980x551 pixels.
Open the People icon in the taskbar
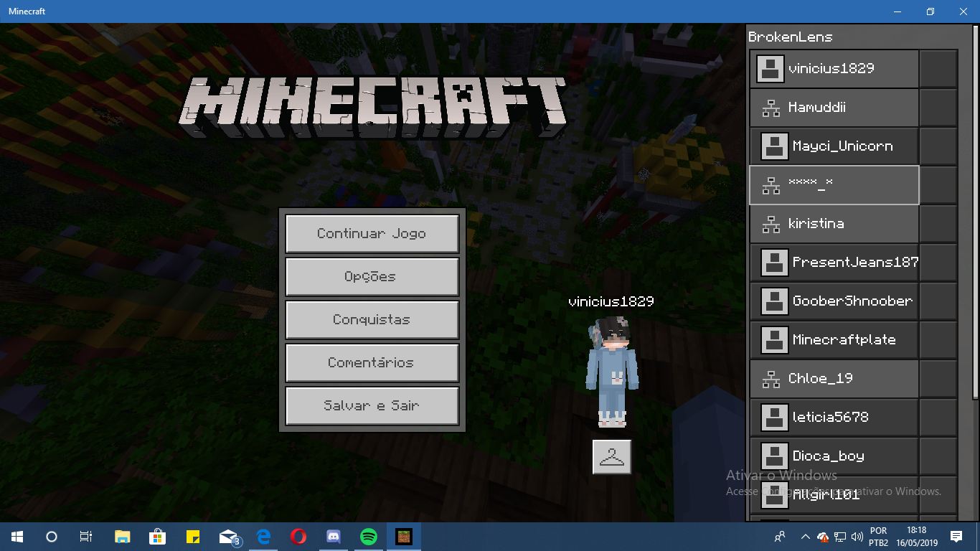point(780,537)
